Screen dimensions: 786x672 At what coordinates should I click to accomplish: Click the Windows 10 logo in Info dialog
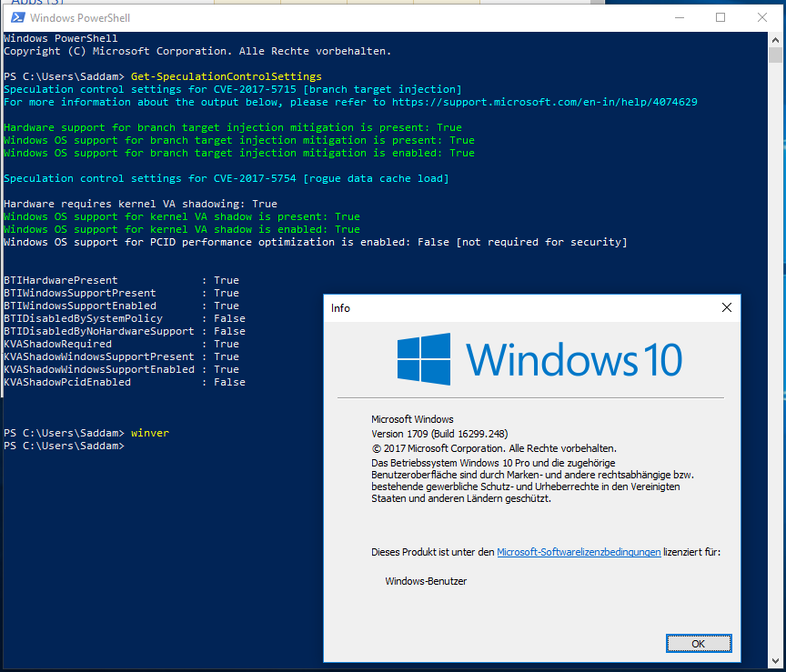pos(539,359)
